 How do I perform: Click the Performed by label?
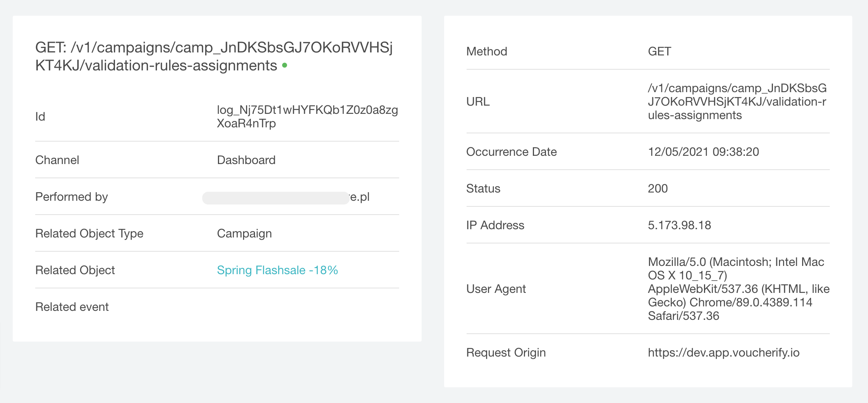pos(72,197)
